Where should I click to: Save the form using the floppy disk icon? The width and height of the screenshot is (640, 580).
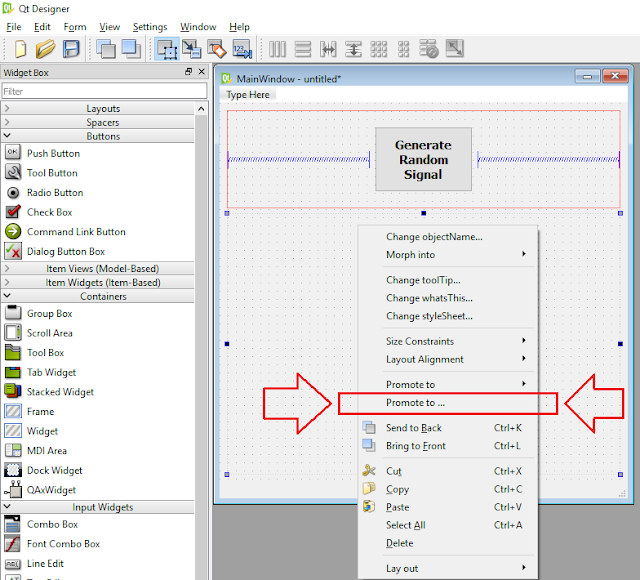pyautogui.click(x=71, y=49)
